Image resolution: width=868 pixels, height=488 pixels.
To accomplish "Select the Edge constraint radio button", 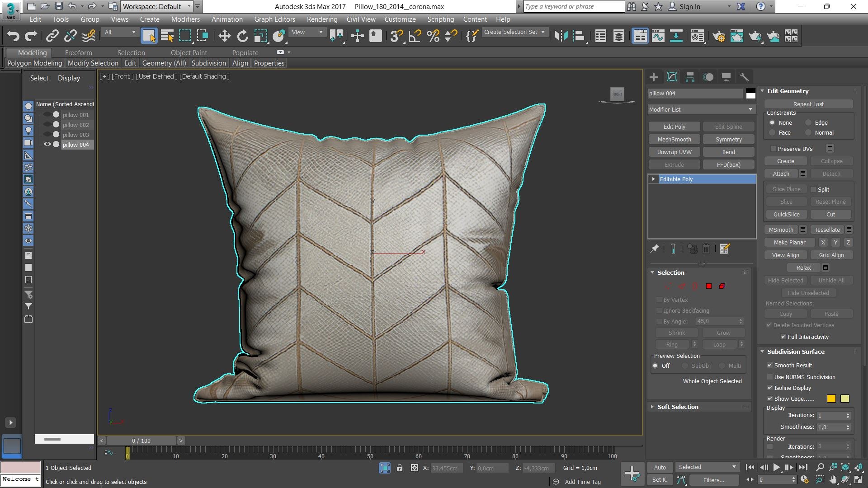I will coord(808,122).
